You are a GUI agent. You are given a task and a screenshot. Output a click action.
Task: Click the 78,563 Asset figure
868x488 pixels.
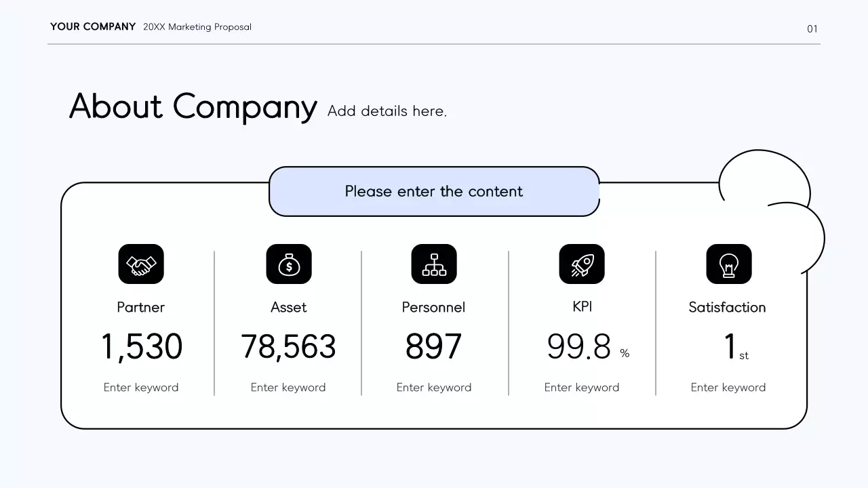[288, 346]
